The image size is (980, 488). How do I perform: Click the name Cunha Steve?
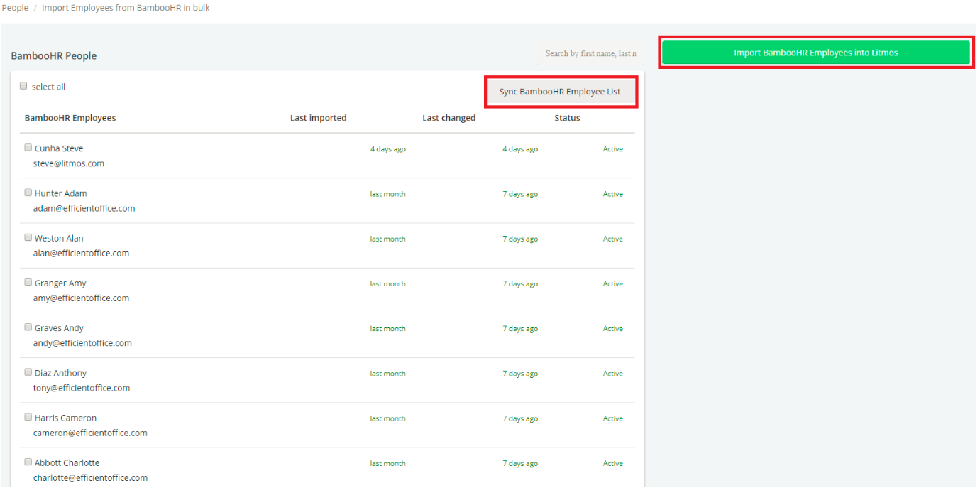tap(59, 148)
